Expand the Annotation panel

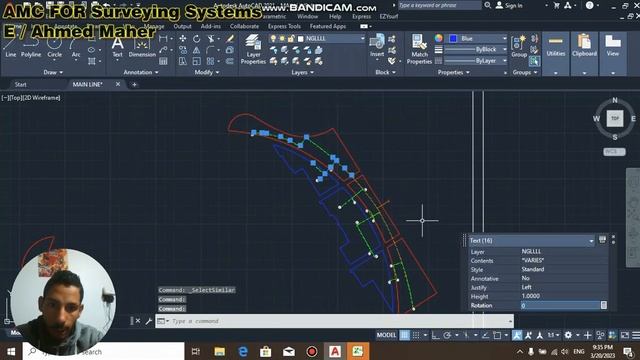click(x=141, y=72)
